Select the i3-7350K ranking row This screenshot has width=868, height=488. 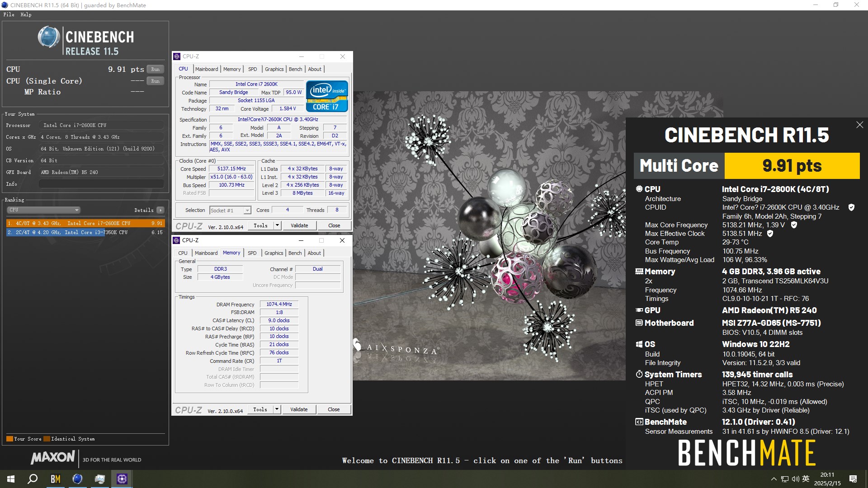(85, 232)
